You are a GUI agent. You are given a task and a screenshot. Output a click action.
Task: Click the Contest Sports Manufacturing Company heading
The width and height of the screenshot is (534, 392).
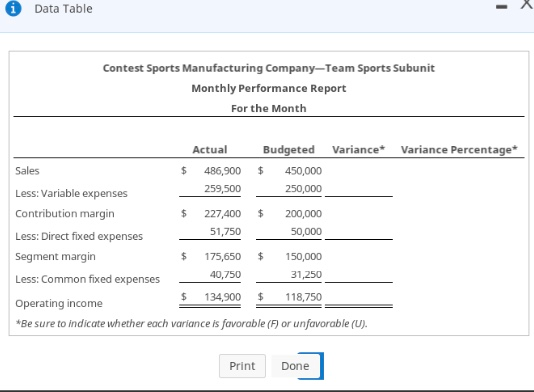point(269,68)
